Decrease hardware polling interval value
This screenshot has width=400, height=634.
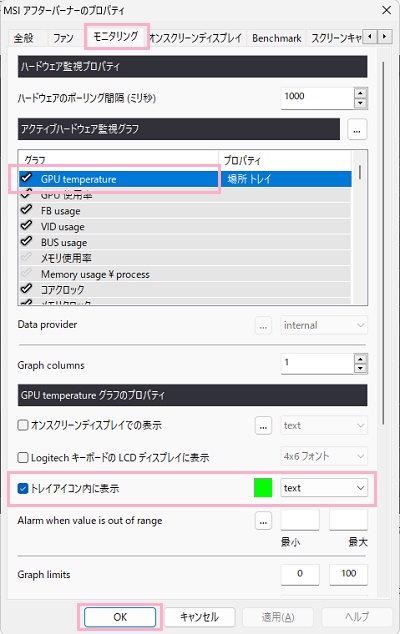(x=360, y=104)
